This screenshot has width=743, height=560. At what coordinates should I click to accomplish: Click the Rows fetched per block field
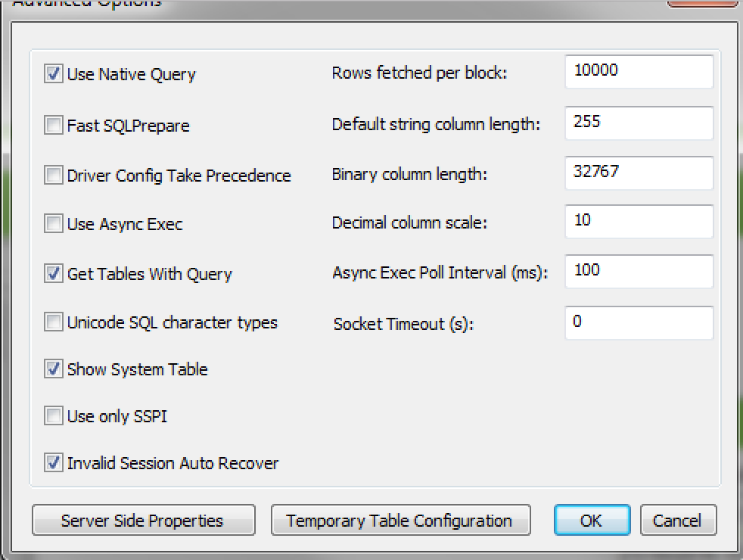[x=639, y=72]
